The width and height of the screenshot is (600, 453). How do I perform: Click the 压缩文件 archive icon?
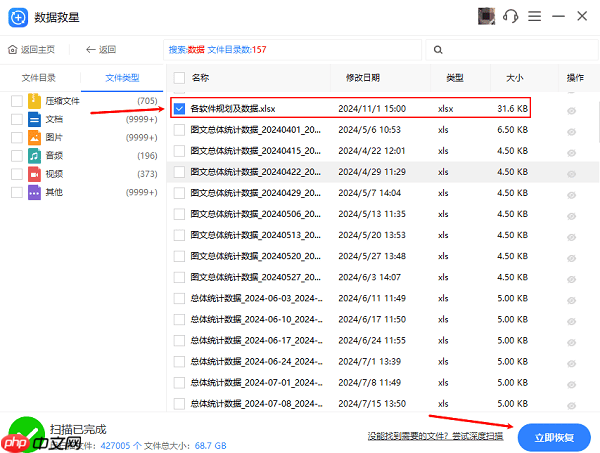[35, 101]
